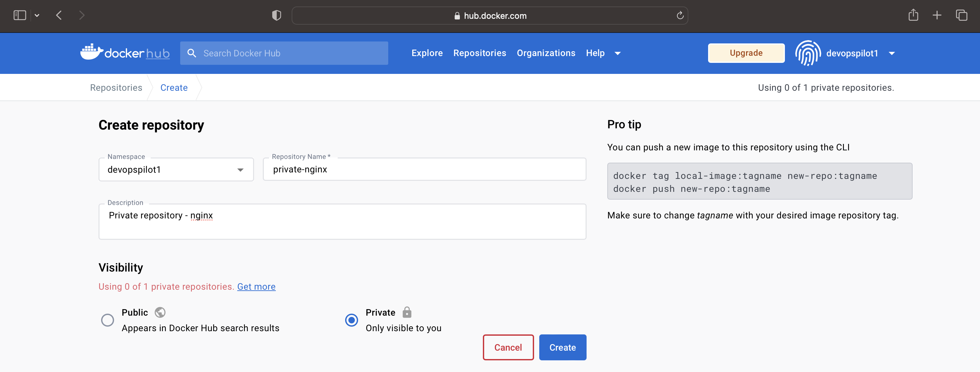Click the 'Create repository' heading
The width and height of the screenshot is (980, 372).
point(151,125)
